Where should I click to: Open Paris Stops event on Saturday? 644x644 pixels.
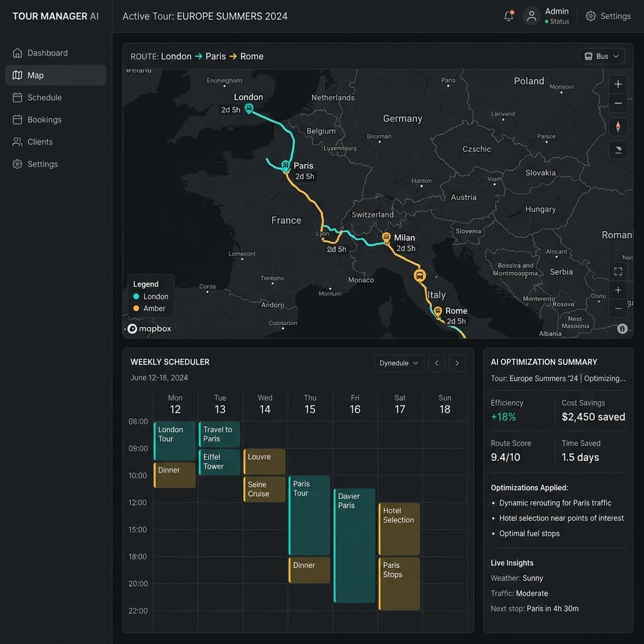[399, 584]
